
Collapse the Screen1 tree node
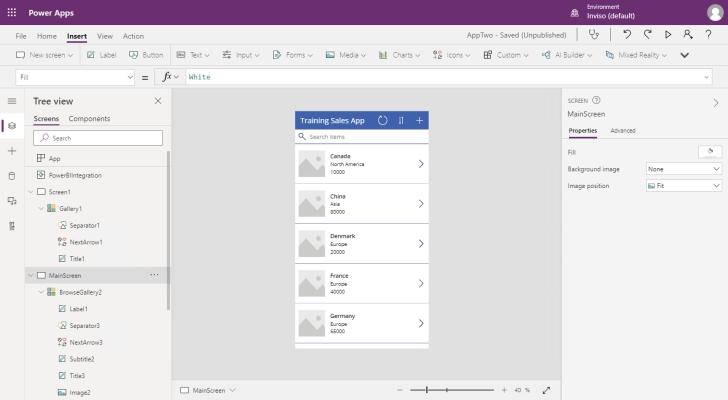(31, 192)
